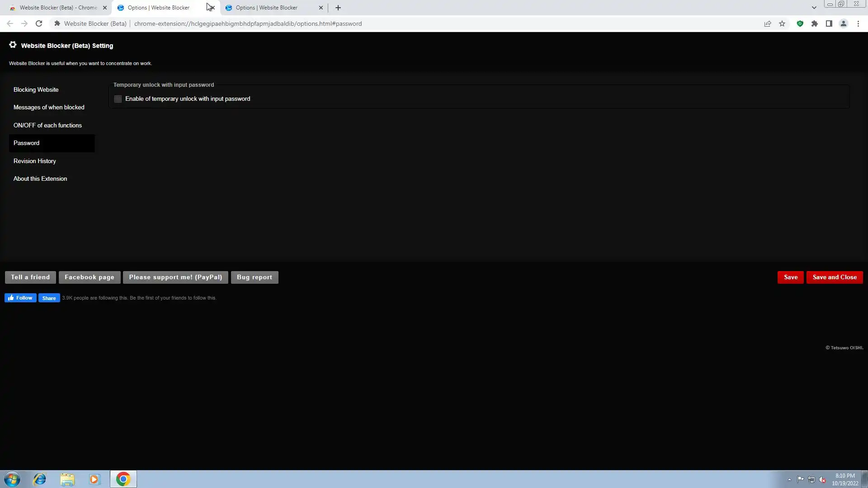This screenshot has height=488, width=868.
Task: Open Blocking Website settings section
Action: point(36,89)
